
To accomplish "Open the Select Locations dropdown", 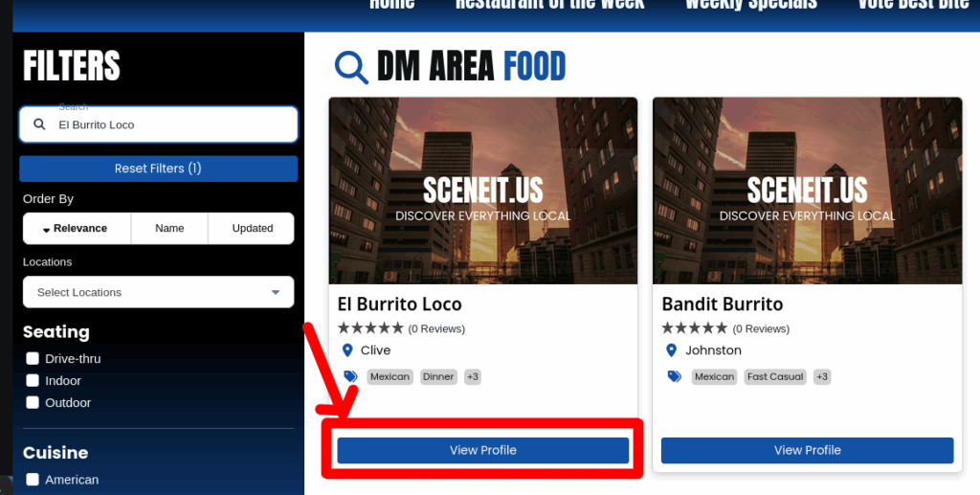I will tap(158, 292).
